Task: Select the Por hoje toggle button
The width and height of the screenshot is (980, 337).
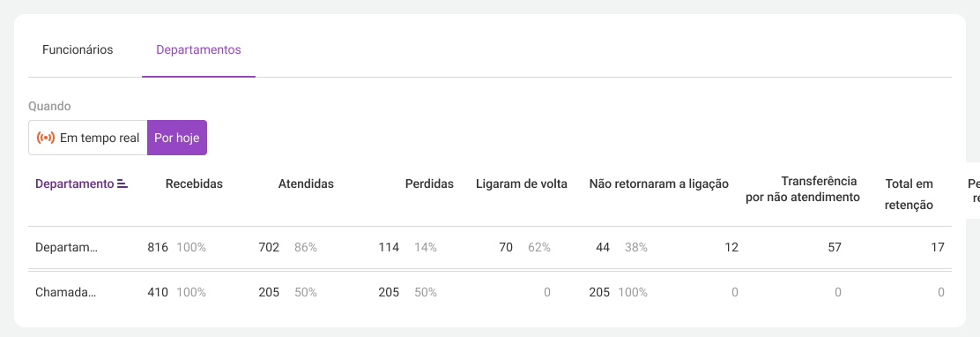Action: [x=177, y=138]
